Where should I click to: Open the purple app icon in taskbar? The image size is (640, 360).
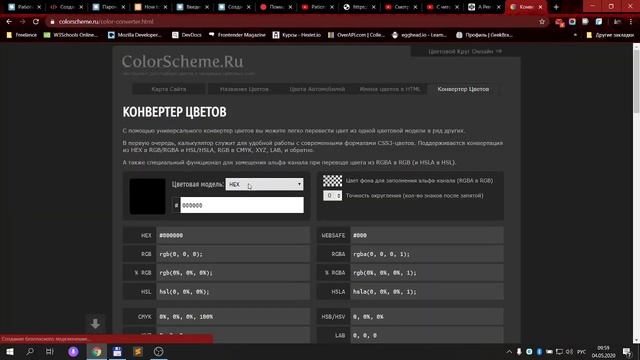click(73, 351)
